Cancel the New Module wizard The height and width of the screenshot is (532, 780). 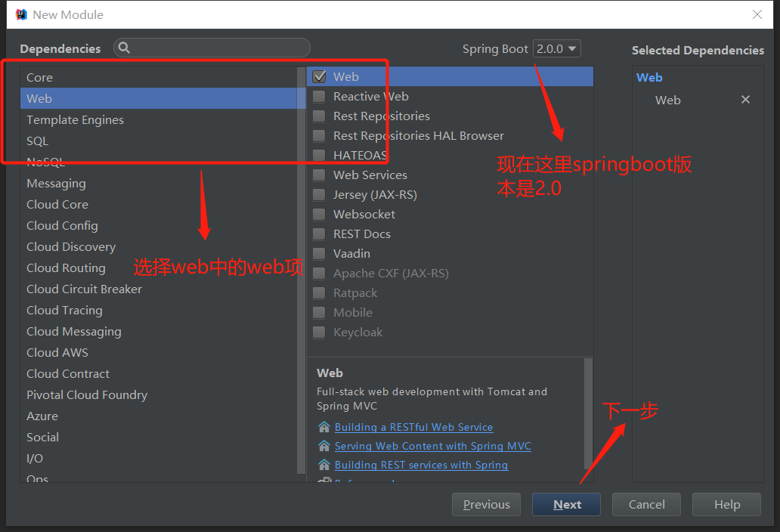coord(646,505)
